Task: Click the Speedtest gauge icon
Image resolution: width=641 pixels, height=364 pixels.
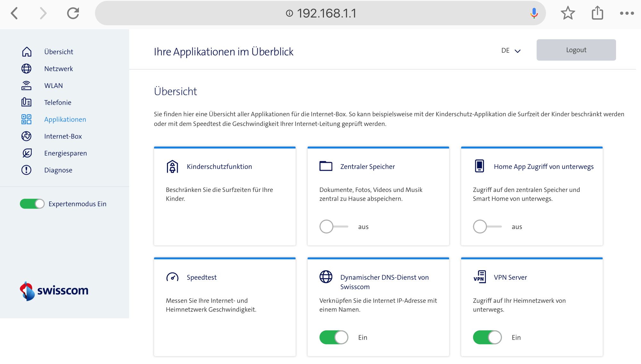Action: (x=172, y=277)
